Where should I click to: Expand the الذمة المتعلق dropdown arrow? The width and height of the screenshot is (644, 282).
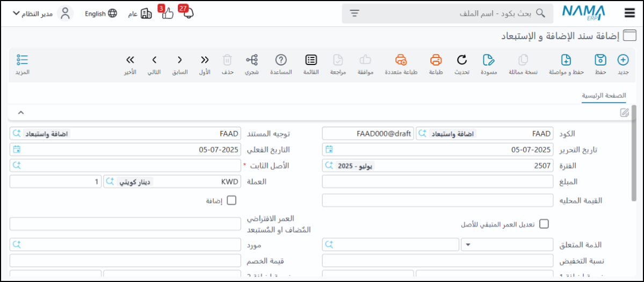467,245
